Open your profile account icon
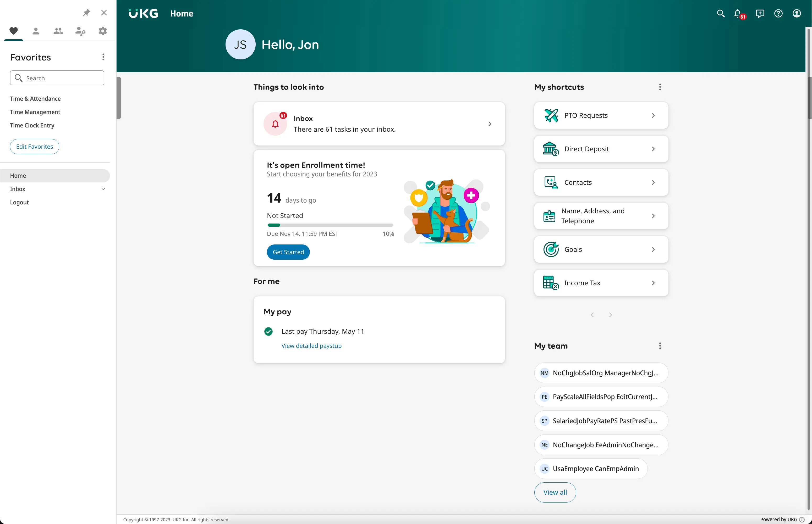The image size is (812, 524). pyautogui.click(x=797, y=13)
